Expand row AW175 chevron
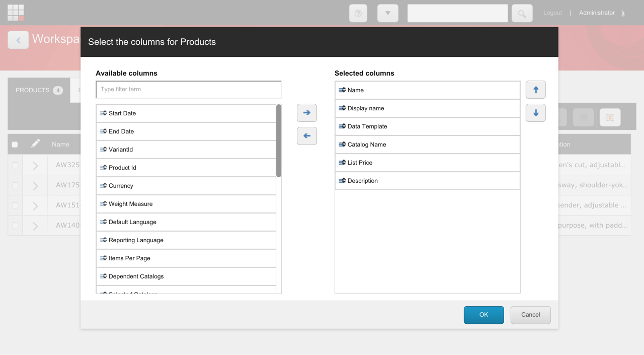This screenshot has width=644, height=355. coord(35,186)
